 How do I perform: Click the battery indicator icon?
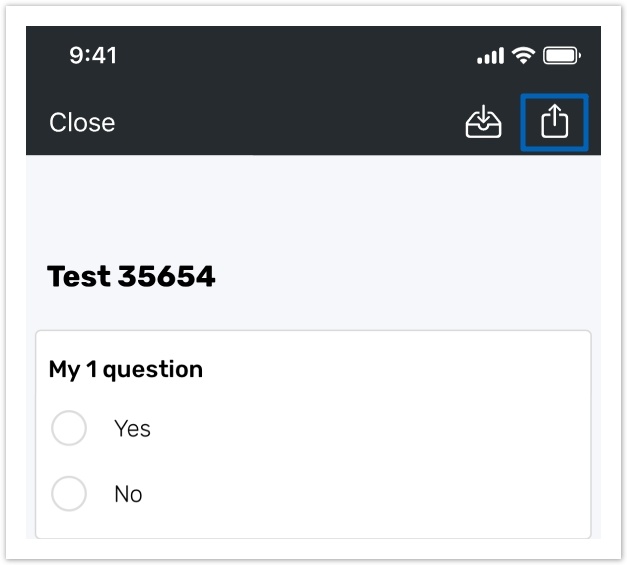(x=562, y=56)
